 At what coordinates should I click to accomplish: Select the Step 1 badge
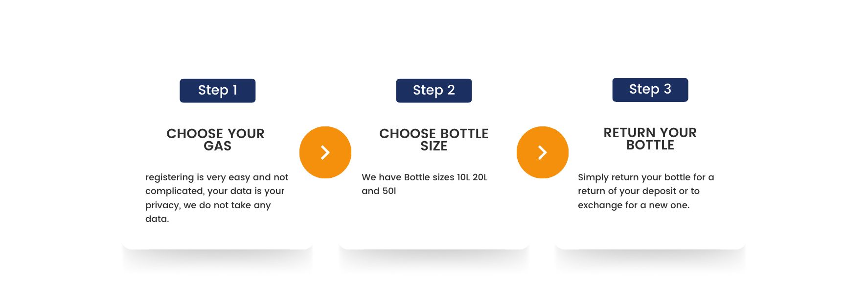pyautogui.click(x=217, y=91)
